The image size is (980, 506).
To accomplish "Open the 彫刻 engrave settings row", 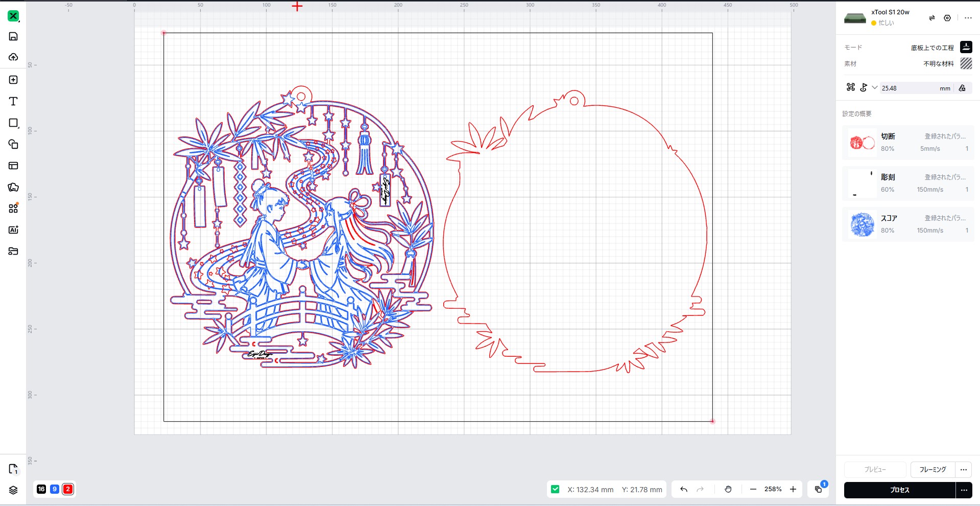I will pyautogui.click(x=908, y=183).
